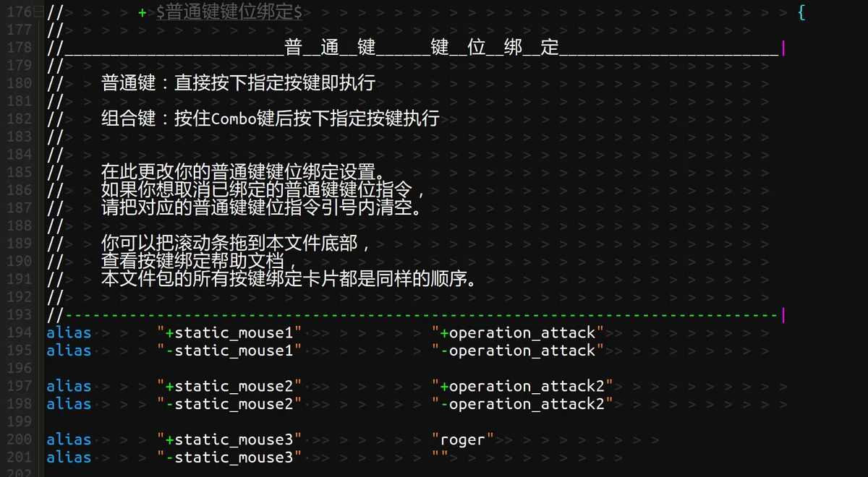Click the alias keyword on line 200
The image size is (868, 477).
pos(69,439)
